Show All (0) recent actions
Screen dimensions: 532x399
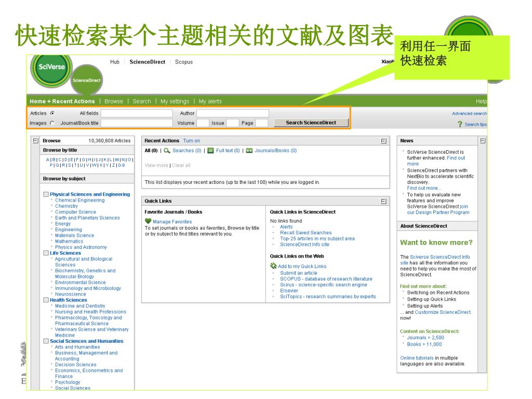tap(151, 151)
